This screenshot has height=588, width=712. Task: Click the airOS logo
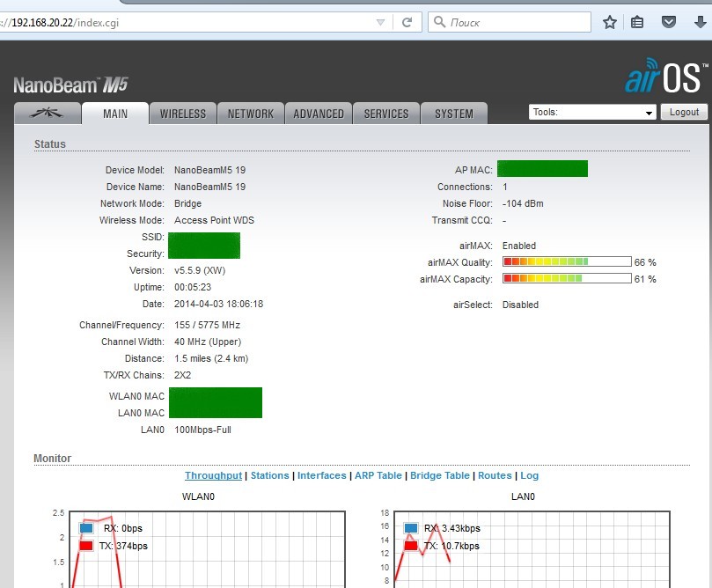coord(665,76)
